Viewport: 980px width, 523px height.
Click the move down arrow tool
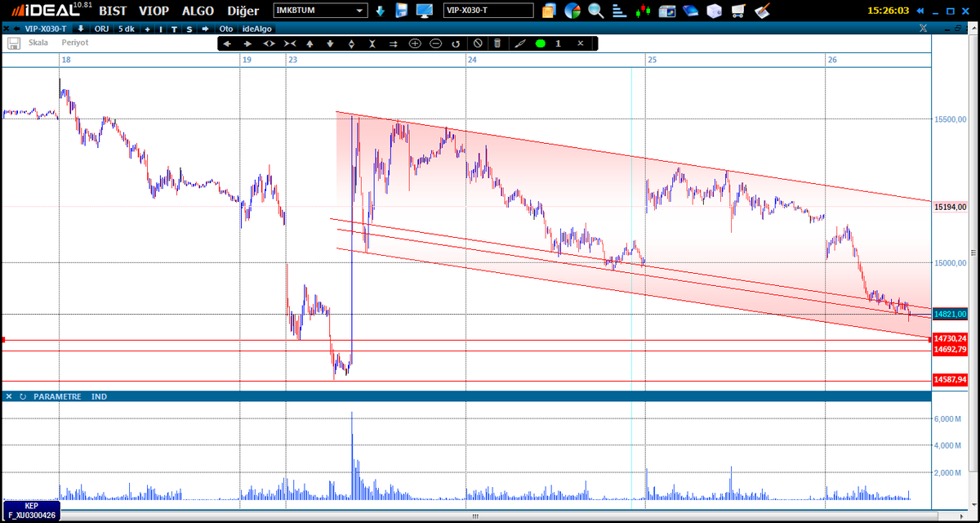coord(331,43)
